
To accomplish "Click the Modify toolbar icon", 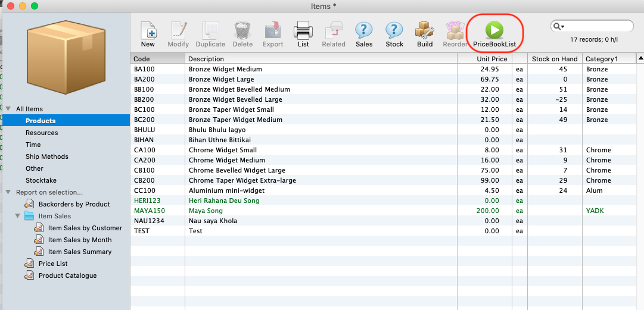I will point(178,30).
